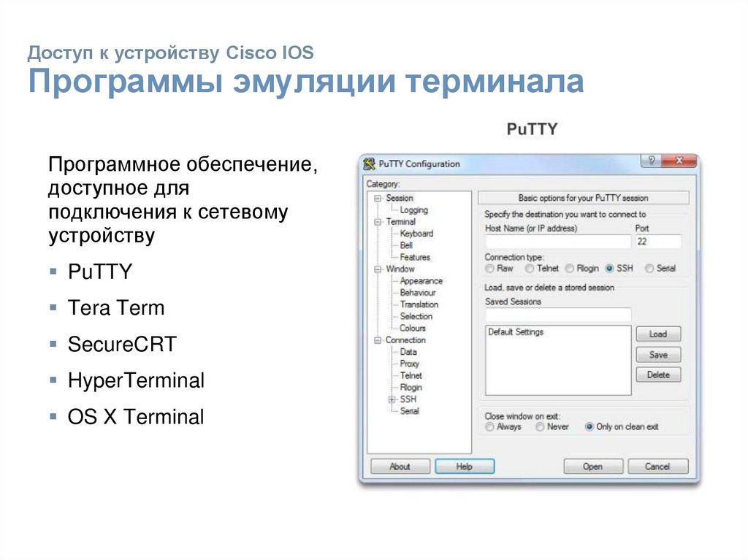Expand the SSH tree node
The image size is (748, 560).
[x=392, y=399]
